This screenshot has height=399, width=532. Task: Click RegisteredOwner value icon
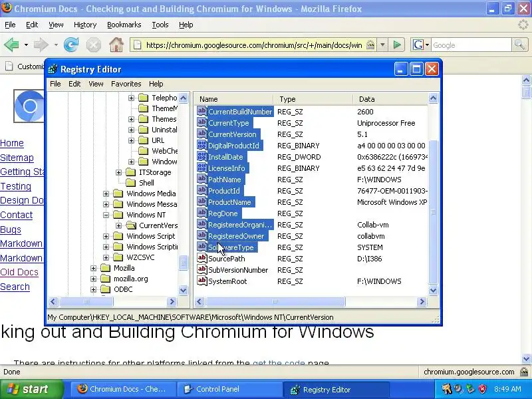[202, 236]
